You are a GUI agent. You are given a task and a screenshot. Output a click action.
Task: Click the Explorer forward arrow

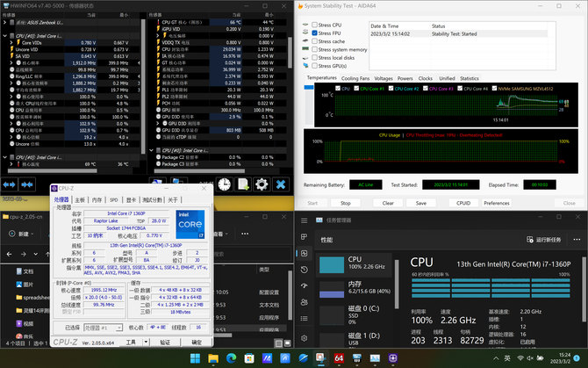(23, 254)
